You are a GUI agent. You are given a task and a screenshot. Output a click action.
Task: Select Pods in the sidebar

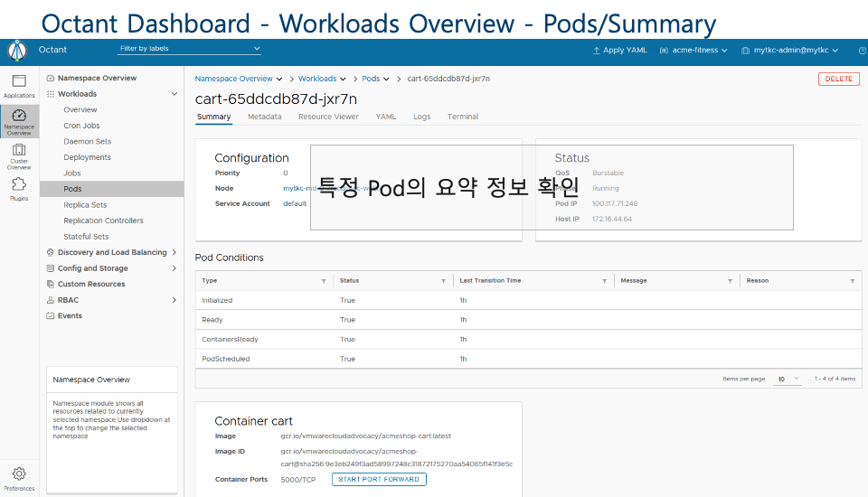pyautogui.click(x=112, y=189)
